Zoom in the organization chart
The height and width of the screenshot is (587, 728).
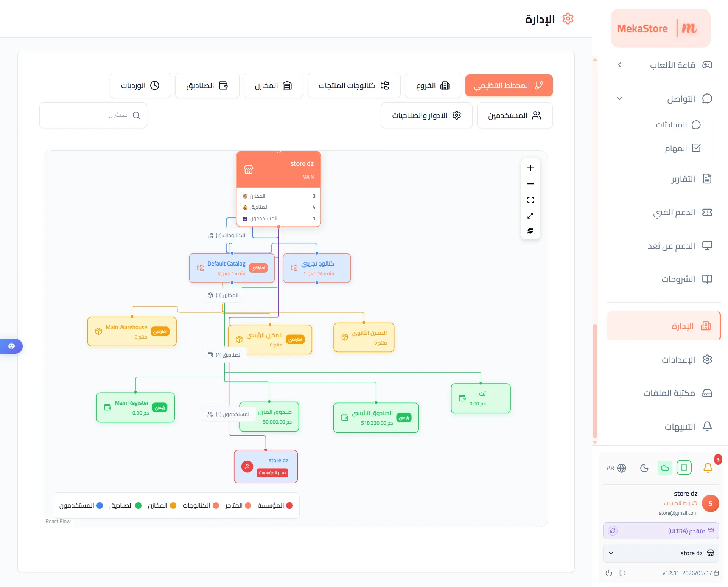coord(530,168)
